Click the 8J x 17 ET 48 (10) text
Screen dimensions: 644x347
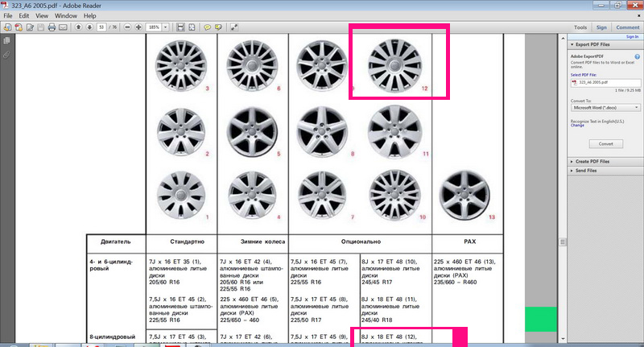[390, 262]
